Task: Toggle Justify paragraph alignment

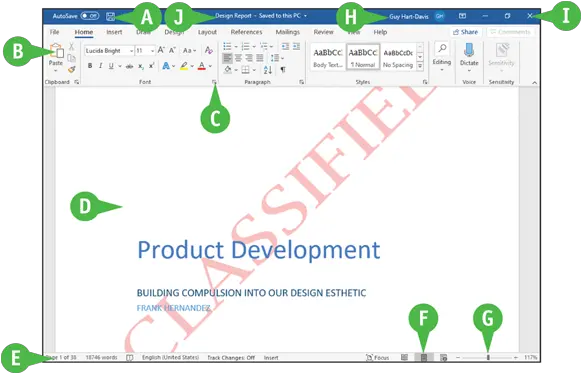Action: (260, 58)
